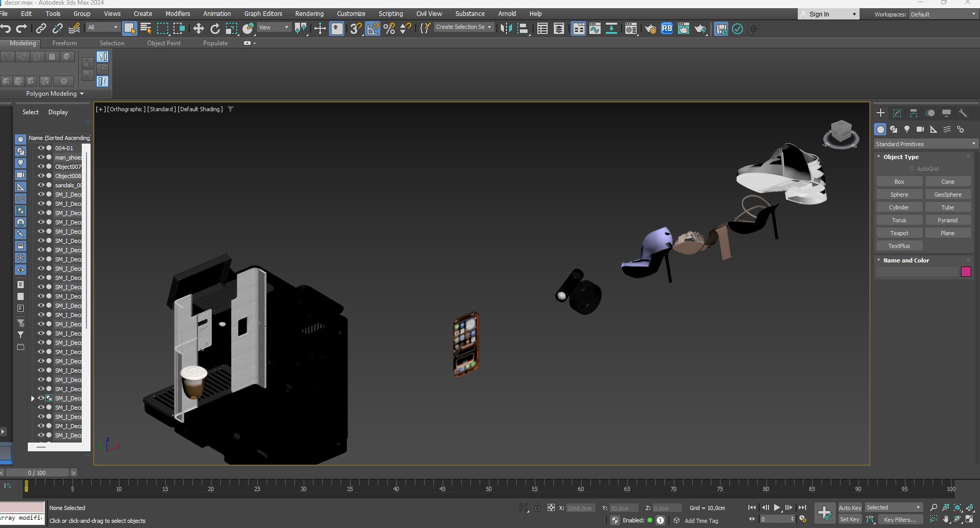Image resolution: width=980 pixels, height=528 pixels.
Task: Open the Modify command panel tab
Action: [x=897, y=113]
